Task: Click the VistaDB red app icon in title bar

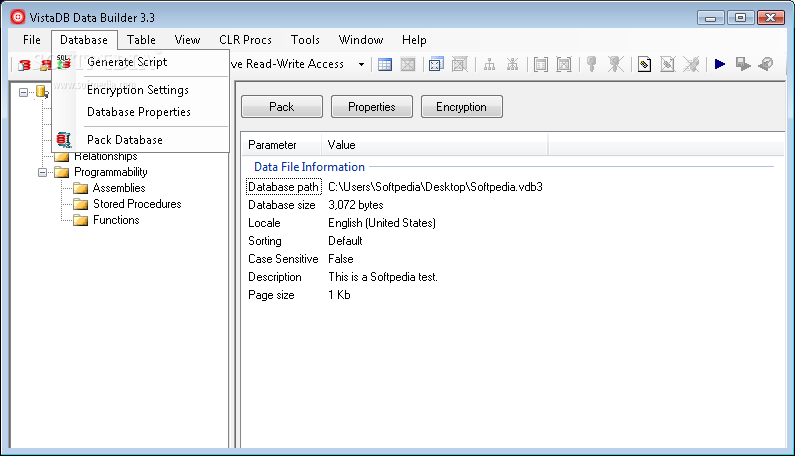Action: point(18,17)
